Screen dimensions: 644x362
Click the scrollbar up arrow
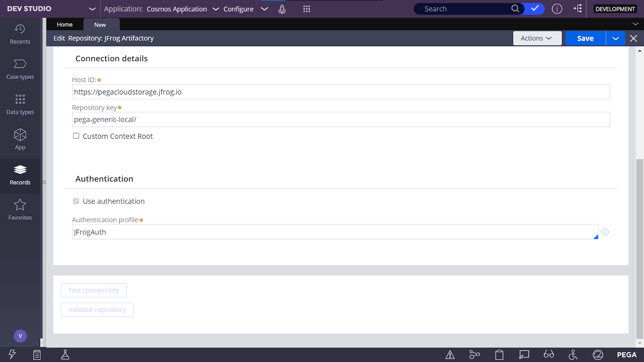(640, 51)
